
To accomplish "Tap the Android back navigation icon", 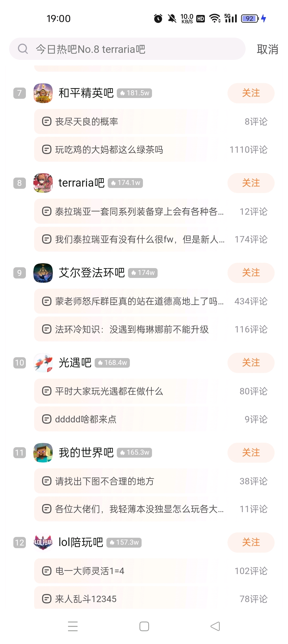I will coord(215,626).
